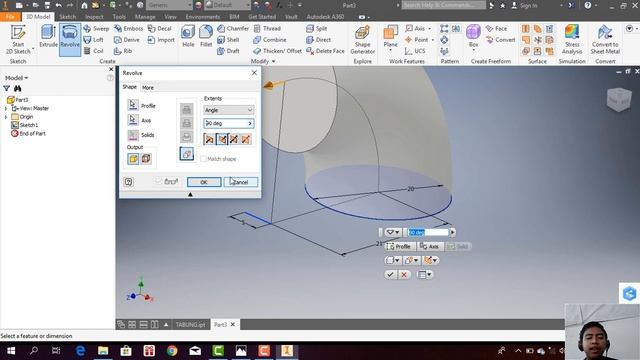640x360 pixels.
Task: Choose the Chamfer tool
Action: pos(233,29)
